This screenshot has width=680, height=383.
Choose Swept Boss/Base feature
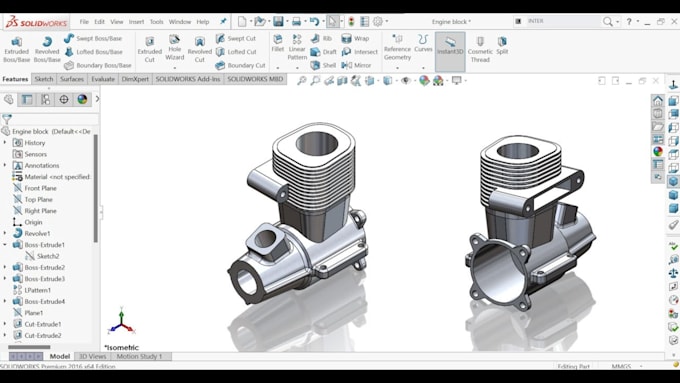coord(93,38)
